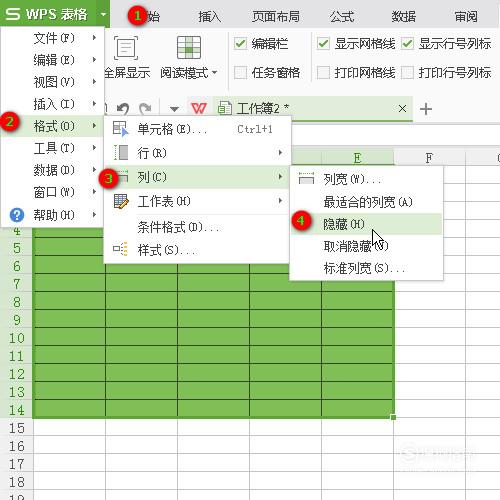Select the row 10 header
Viewport: 500px width, 500px height.
pos(16,338)
